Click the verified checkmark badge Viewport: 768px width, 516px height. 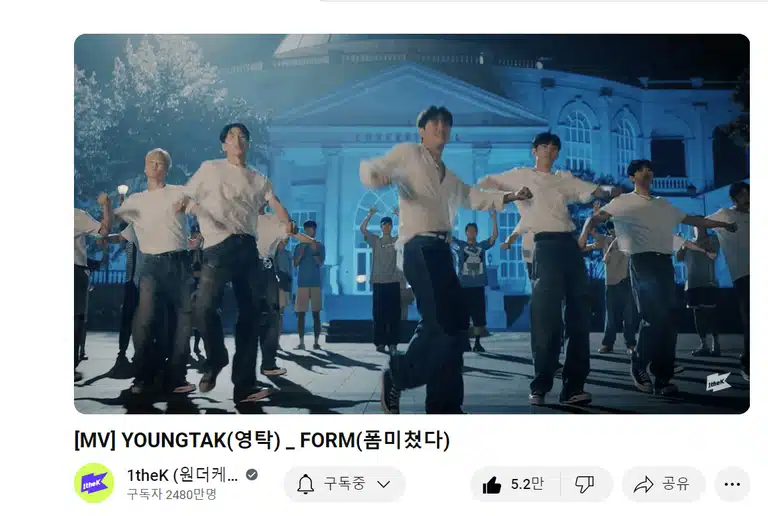click(252, 474)
